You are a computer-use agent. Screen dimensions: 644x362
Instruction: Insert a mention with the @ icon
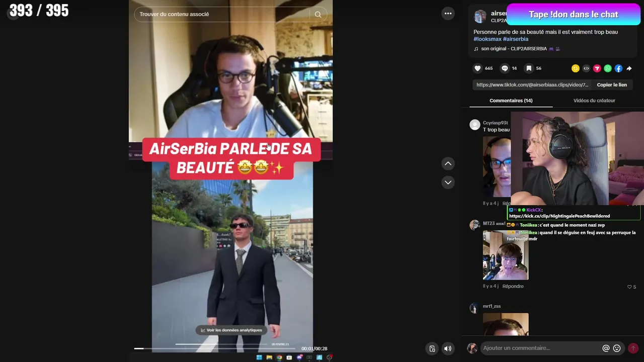[606, 348]
